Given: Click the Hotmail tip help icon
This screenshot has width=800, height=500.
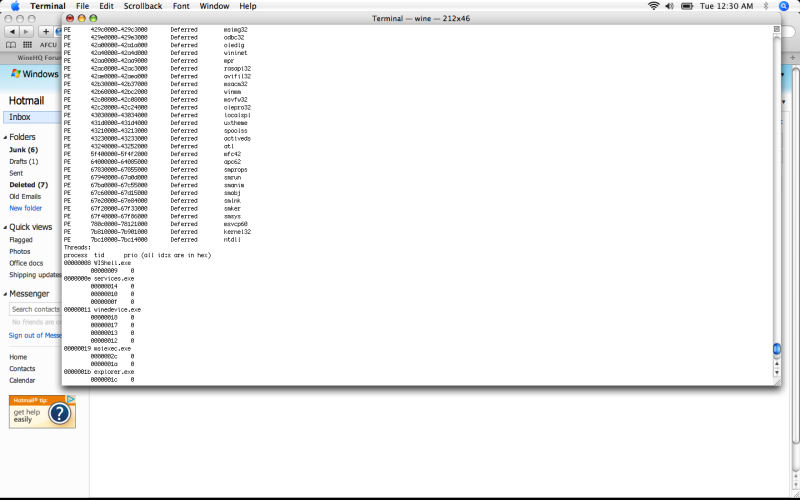Looking at the screenshot, I should tap(59, 412).
